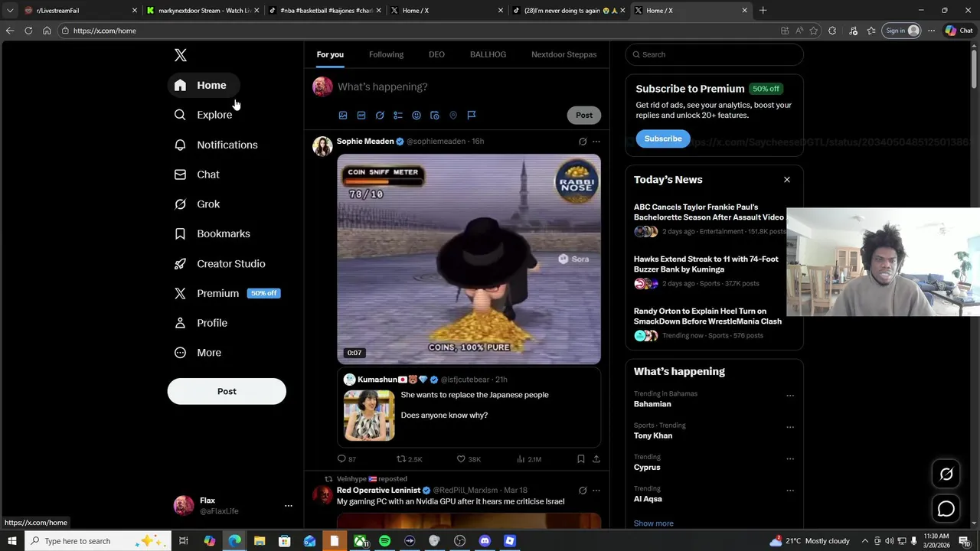Click the X logo in sidebar
Screen dimensions: 980x551
[181, 55]
